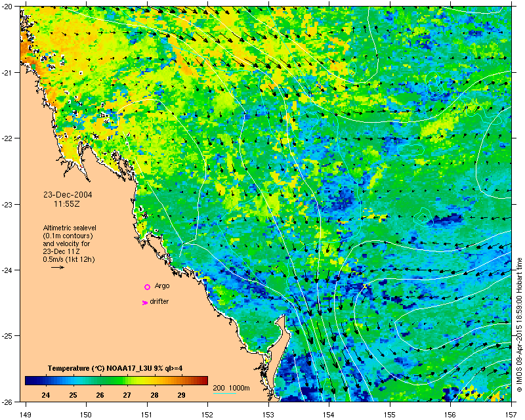
Task: Click the 27 tick label under colorbar
Action: 127,395
